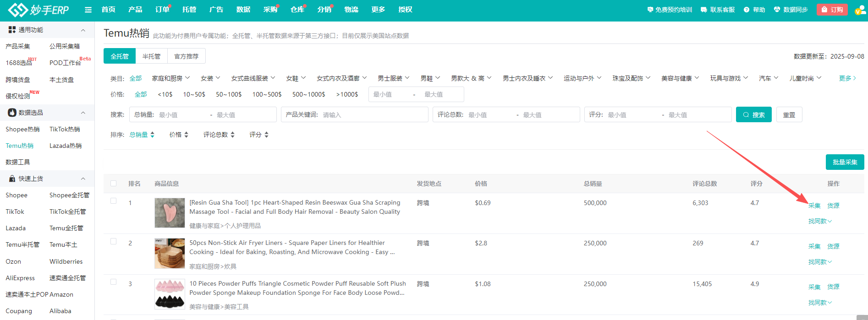Open 侵权检测 in the sidebar
The width and height of the screenshot is (868, 320).
(x=18, y=96)
